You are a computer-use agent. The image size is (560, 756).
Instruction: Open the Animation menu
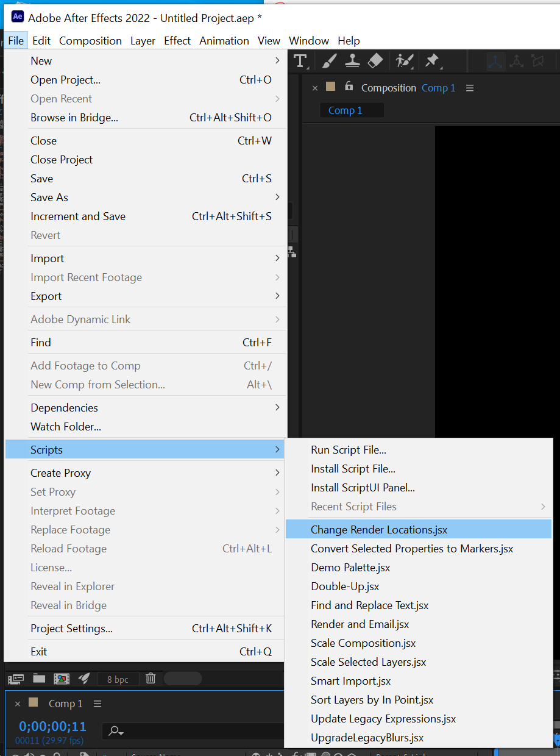pos(224,41)
